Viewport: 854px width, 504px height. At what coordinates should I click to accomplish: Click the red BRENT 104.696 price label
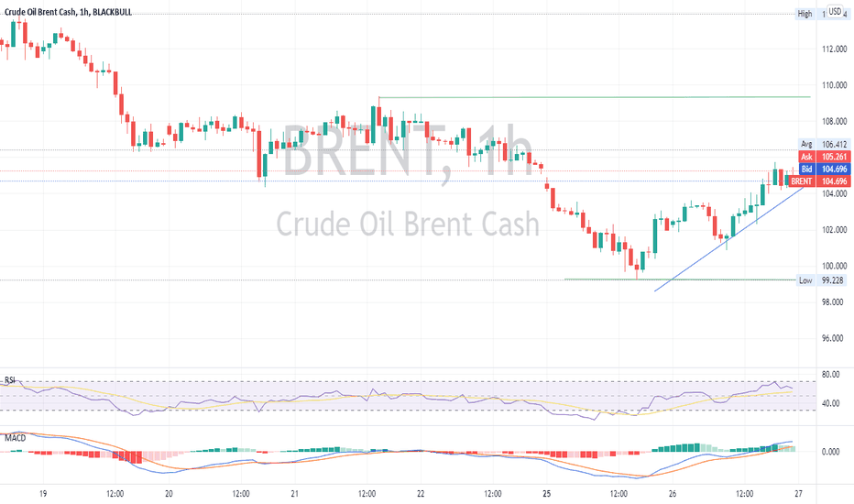point(819,181)
